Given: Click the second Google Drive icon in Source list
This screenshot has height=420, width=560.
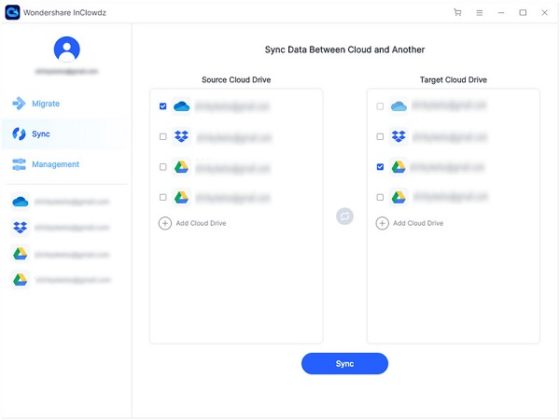Looking at the screenshot, I should (181, 197).
